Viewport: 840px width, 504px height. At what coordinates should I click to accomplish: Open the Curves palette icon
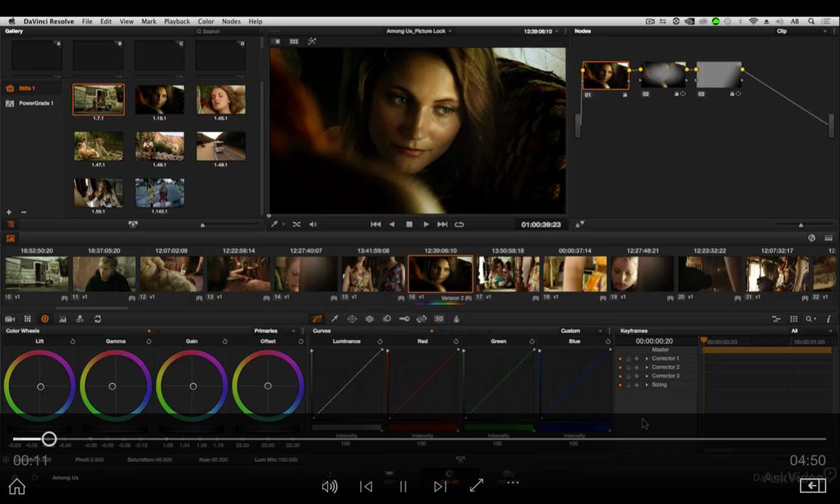point(317,319)
